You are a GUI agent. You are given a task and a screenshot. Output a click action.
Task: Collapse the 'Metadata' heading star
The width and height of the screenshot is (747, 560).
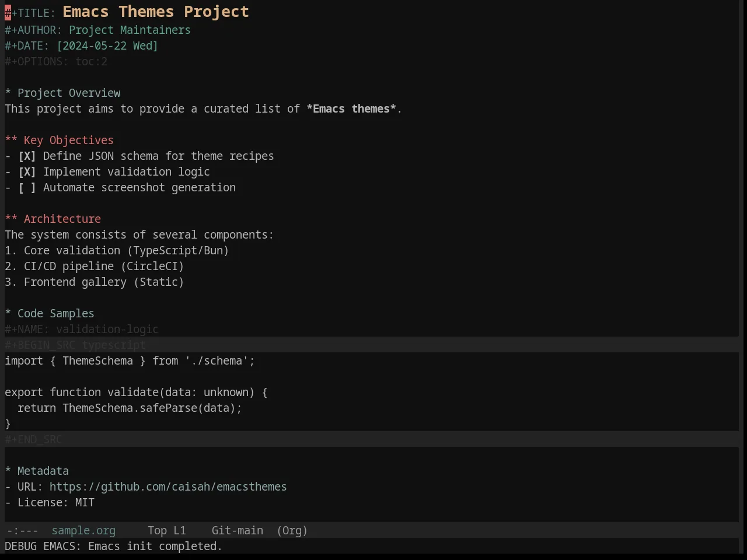[8, 471]
